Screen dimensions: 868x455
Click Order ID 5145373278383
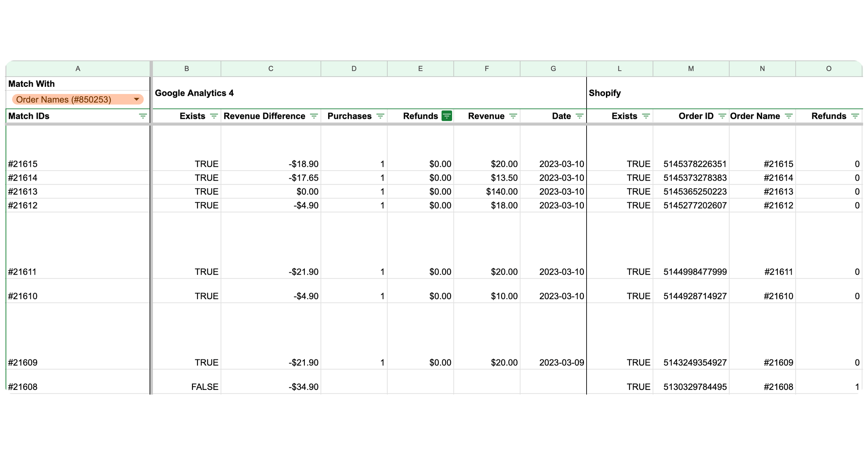pyautogui.click(x=695, y=178)
